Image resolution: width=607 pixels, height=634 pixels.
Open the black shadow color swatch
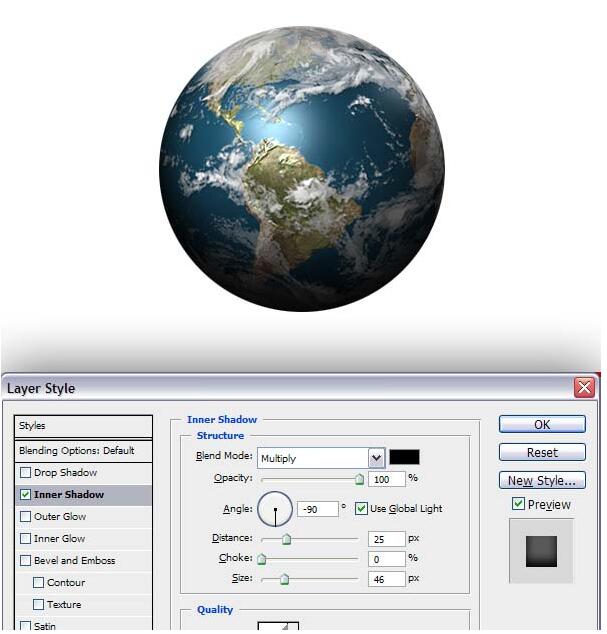coord(404,457)
